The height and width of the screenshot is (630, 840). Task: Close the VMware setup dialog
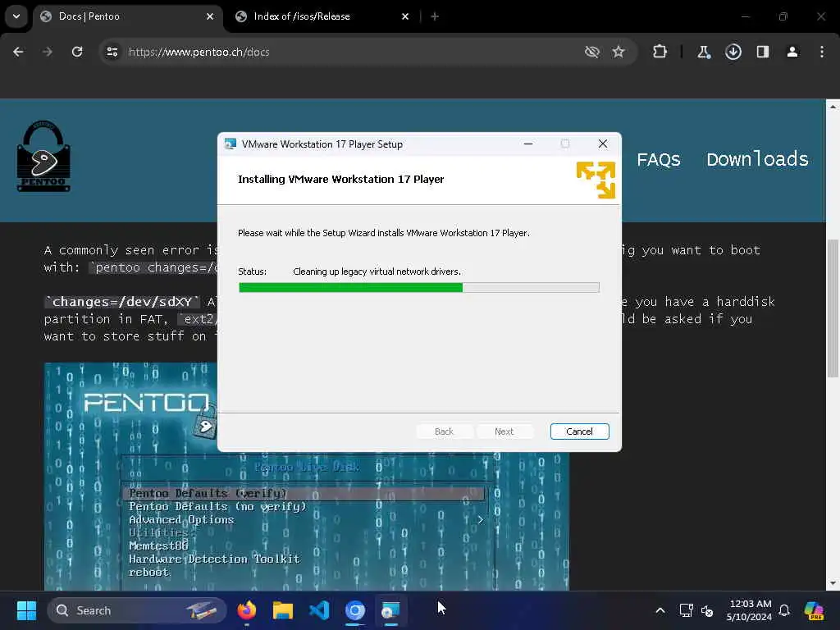(603, 144)
